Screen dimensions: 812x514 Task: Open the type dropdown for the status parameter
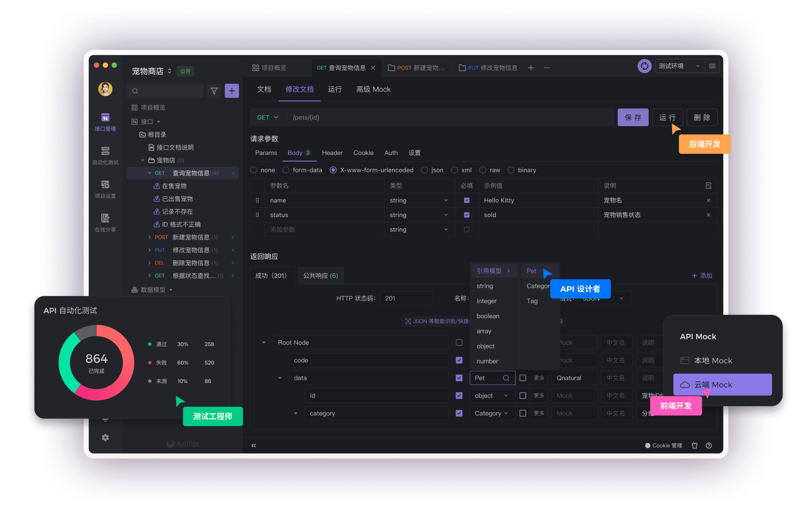pos(446,215)
